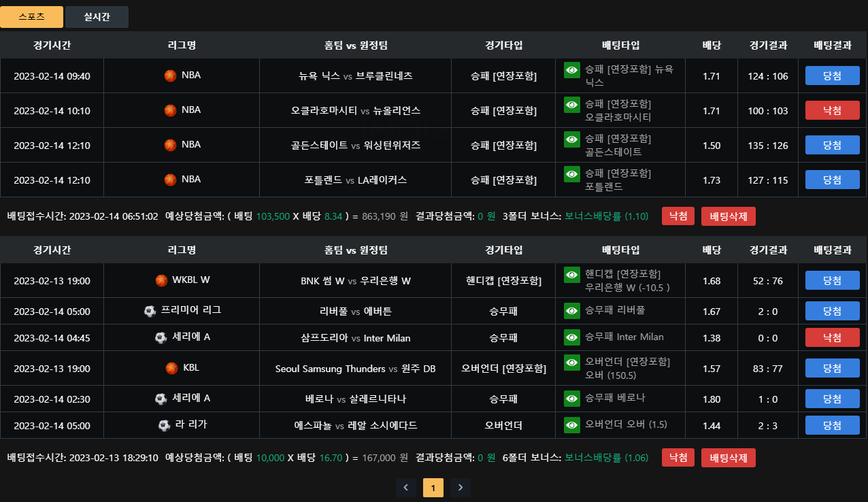The height and width of the screenshot is (502, 868).
Task: Click the NBA basketball icon for 골든스테이트 game
Action: [x=170, y=145]
